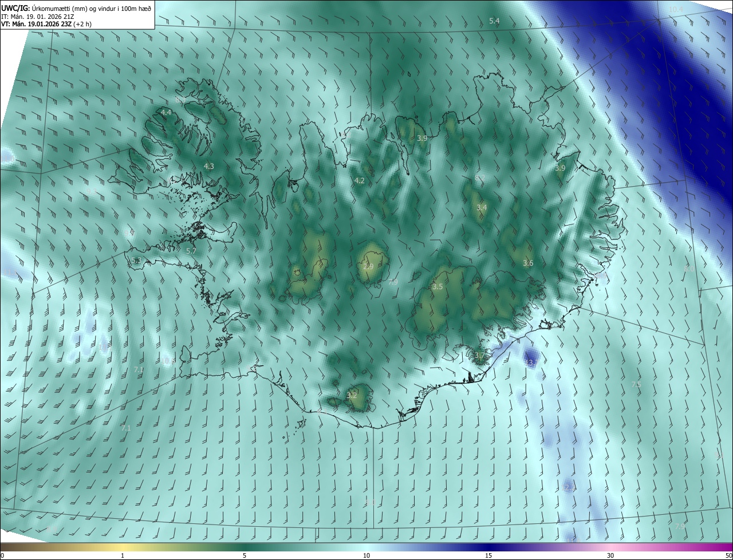Click the 3.5 value over Vatnajökull
The height and width of the screenshot is (560, 733).
pyautogui.click(x=438, y=286)
